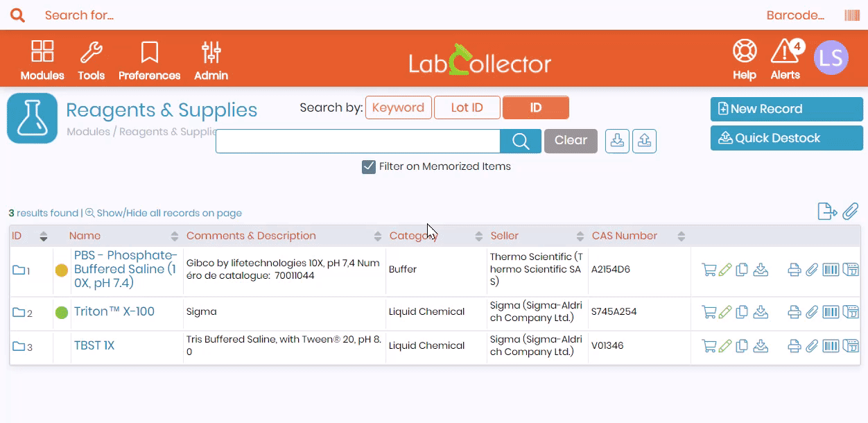Expand record 2 folder icon
This screenshot has height=423, width=868.
click(x=19, y=313)
